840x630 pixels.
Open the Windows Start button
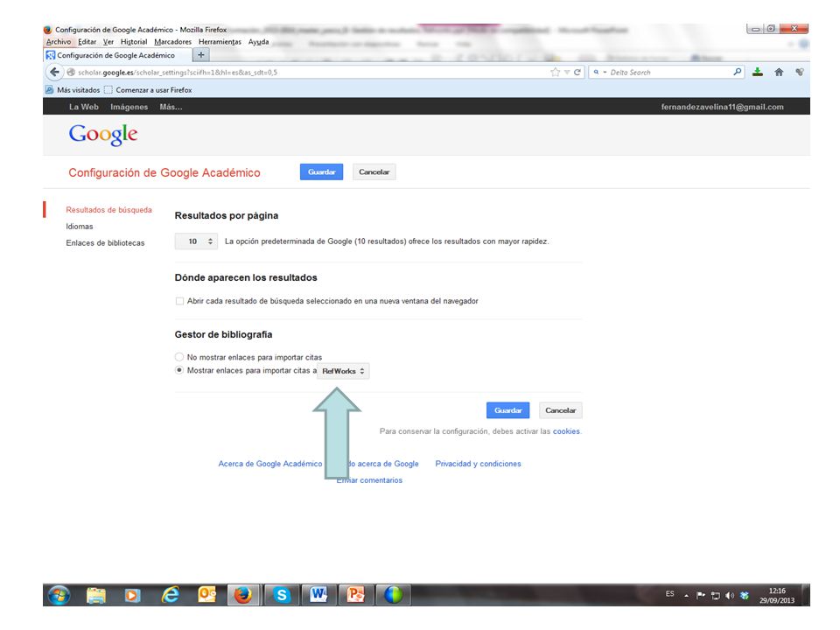59,595
